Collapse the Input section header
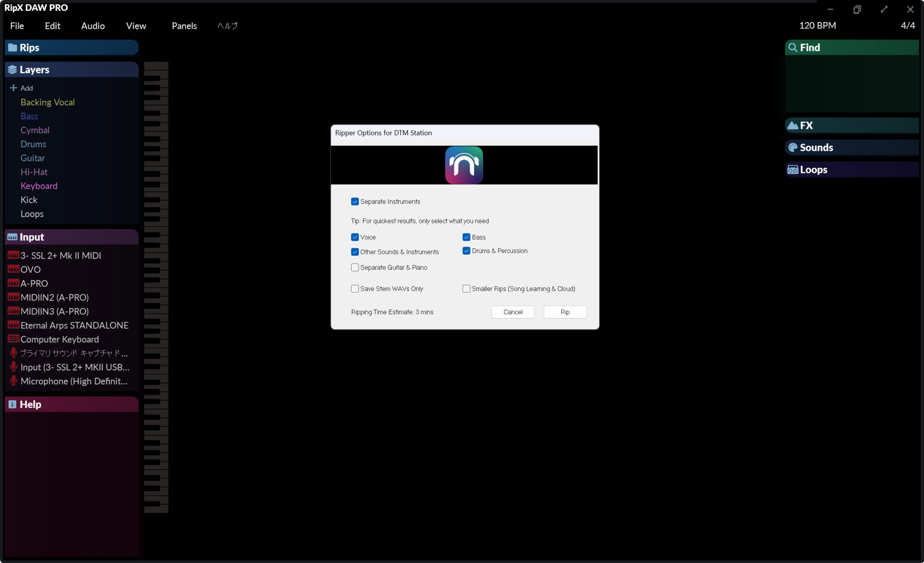Viewport: 924px width, 563px height. coord(32,237)
